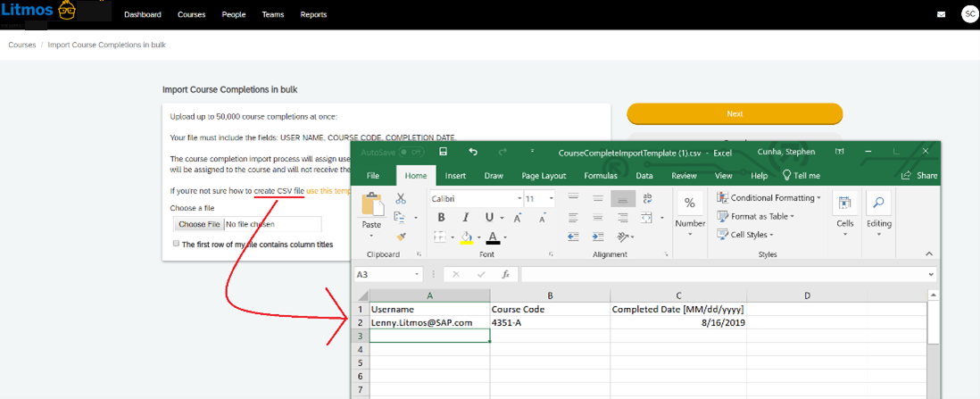Increase font size with larger A icon

(518, 218)
